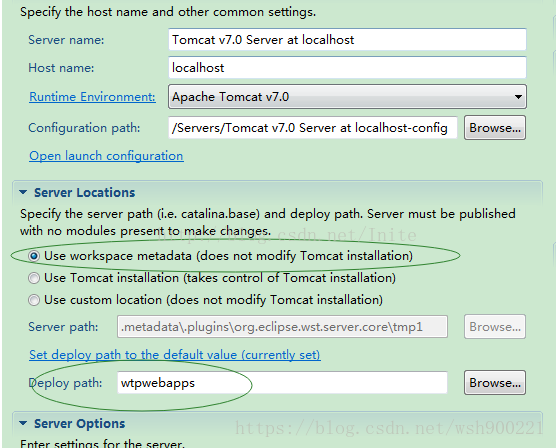The image size is (556, 448).
Task: Click the Server path label
Action: (63, 327)
